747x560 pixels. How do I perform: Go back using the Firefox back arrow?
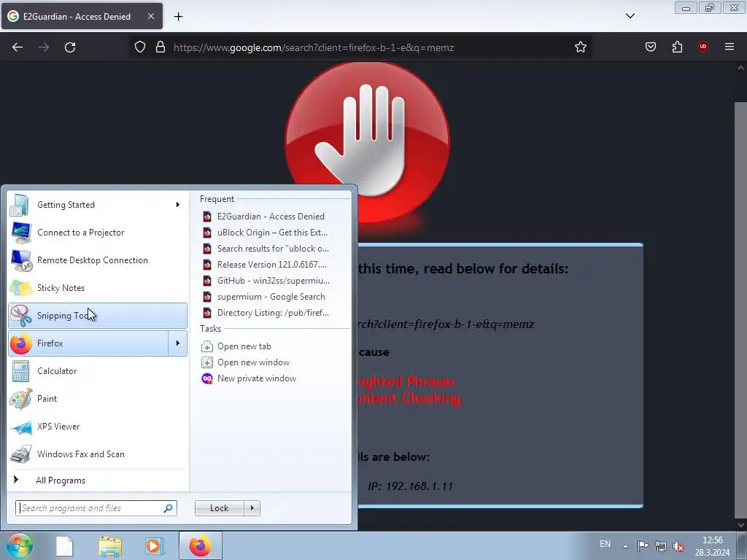tap(18, 47)
